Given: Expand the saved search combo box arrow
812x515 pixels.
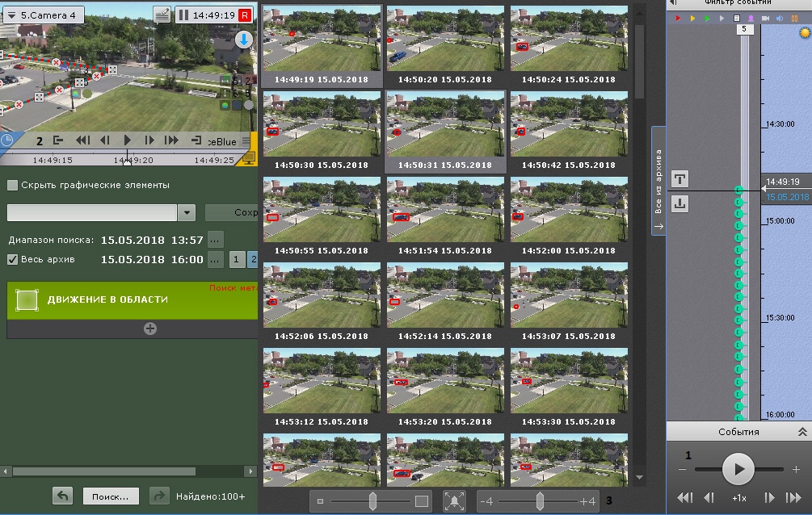Looking at the screenshot, I should click(187, 212).
